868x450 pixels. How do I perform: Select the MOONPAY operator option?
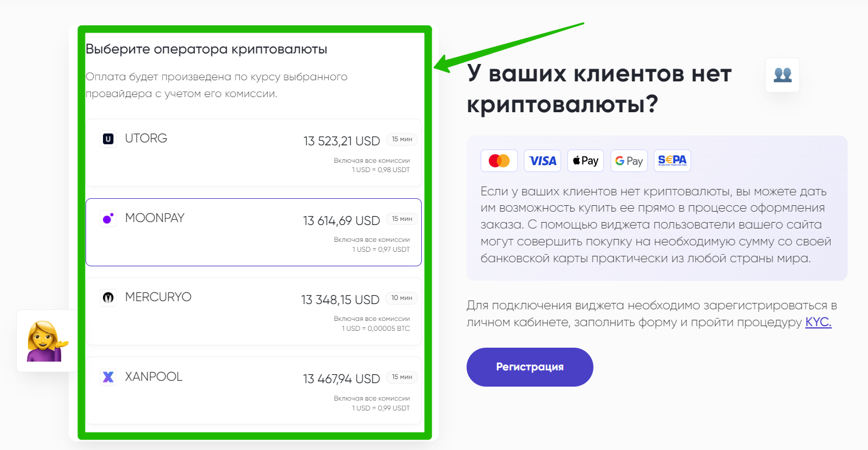[253, 233]
